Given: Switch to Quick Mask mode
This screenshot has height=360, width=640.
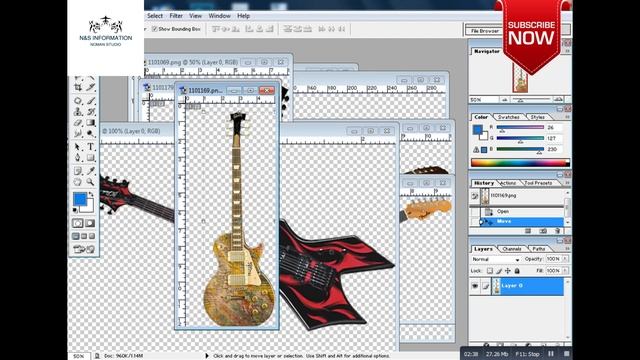Looking at the screenshot, I should [x=90, y=223].
